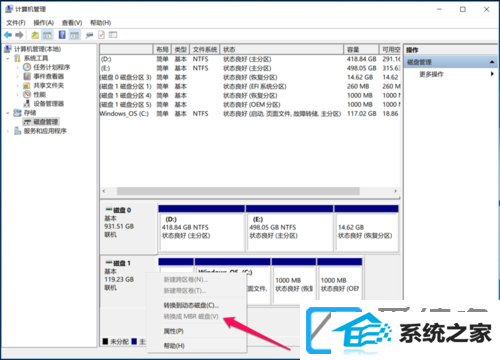Click the Up one level folder icon
Viewport: 500px width, 360px height.
[x=35, y=35]
